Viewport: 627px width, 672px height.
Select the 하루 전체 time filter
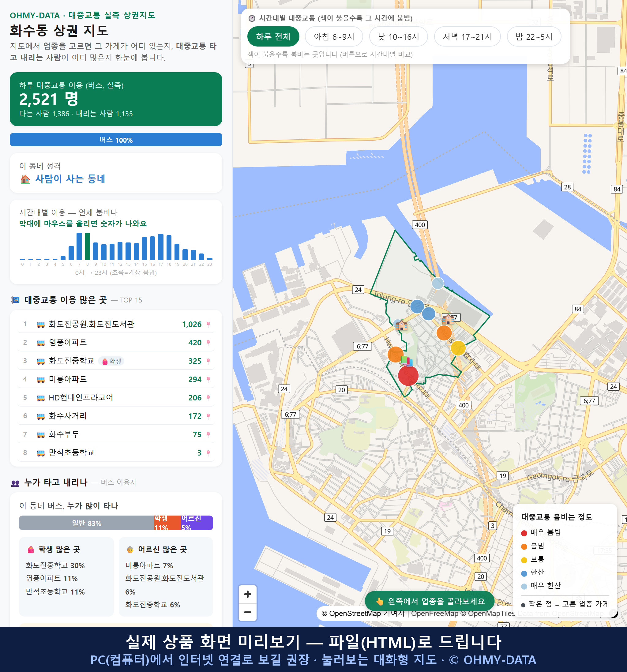click(273, 36)
